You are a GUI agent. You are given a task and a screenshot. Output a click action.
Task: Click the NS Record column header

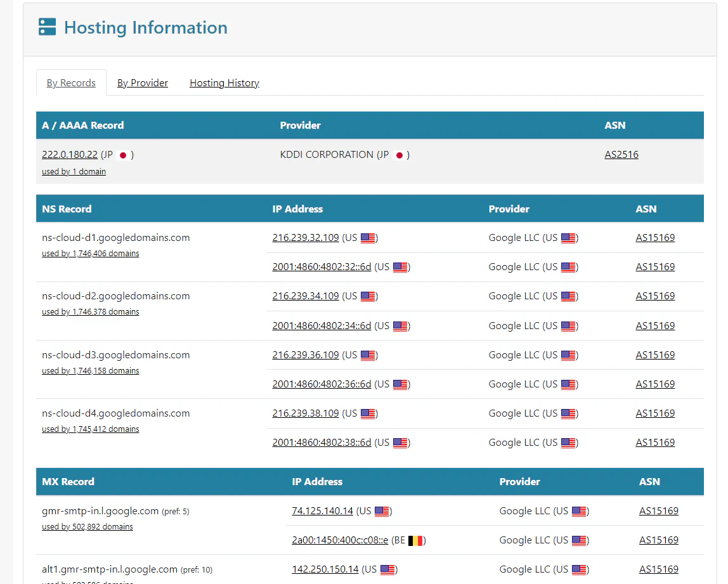67,209
